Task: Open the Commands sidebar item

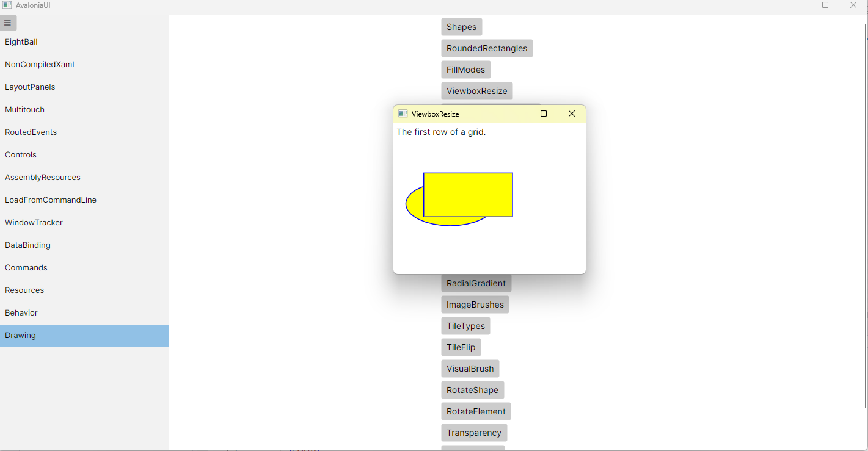Action: (x=84, y=268)
